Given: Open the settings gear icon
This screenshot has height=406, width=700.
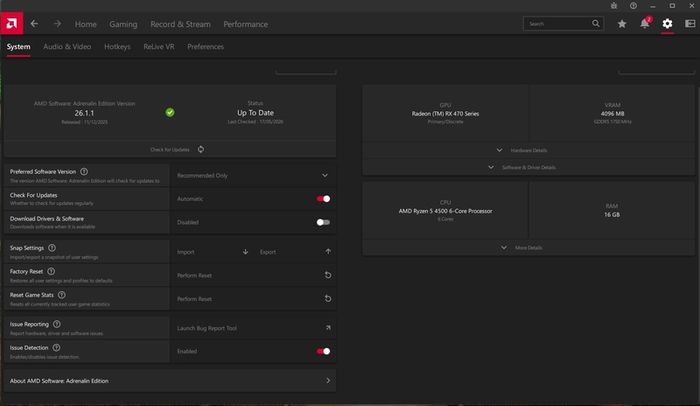Looking at the screenshot, I should [667, 24].
